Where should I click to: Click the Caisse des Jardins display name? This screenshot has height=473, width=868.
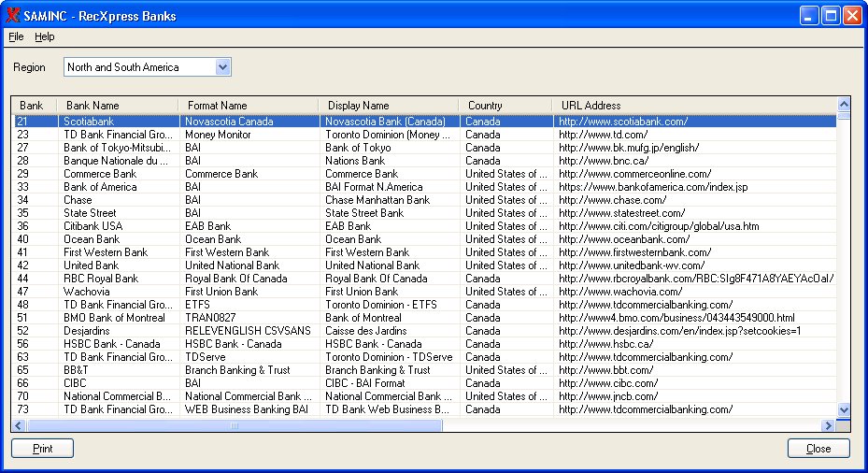click(x=366, y=331)
